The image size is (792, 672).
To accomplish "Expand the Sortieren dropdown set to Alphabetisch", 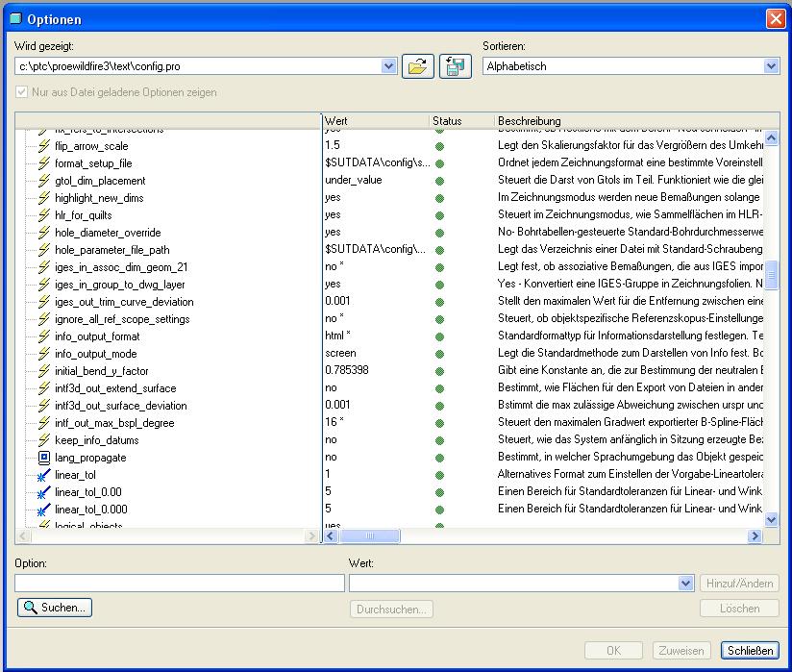I will (771, 66).
